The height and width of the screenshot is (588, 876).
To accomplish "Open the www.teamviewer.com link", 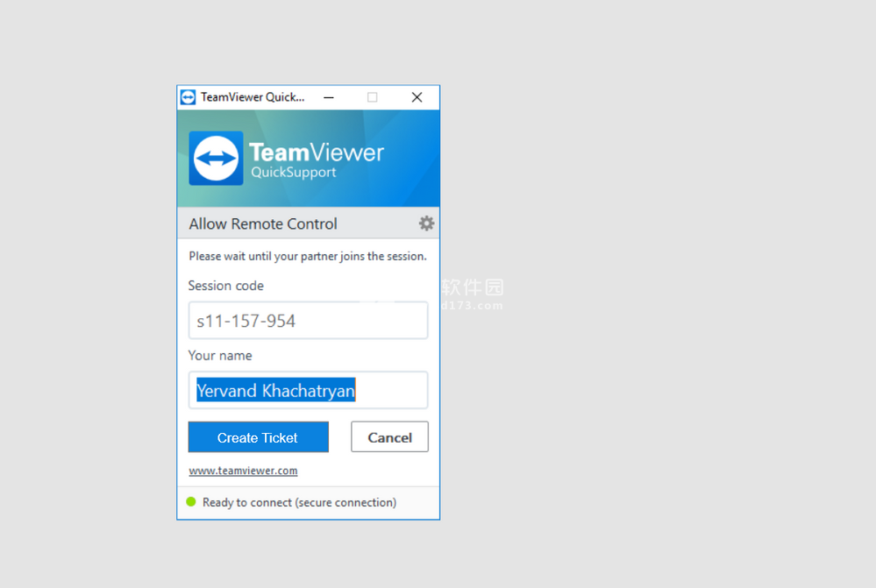I will pyautogui.click(x=243, y=471).
